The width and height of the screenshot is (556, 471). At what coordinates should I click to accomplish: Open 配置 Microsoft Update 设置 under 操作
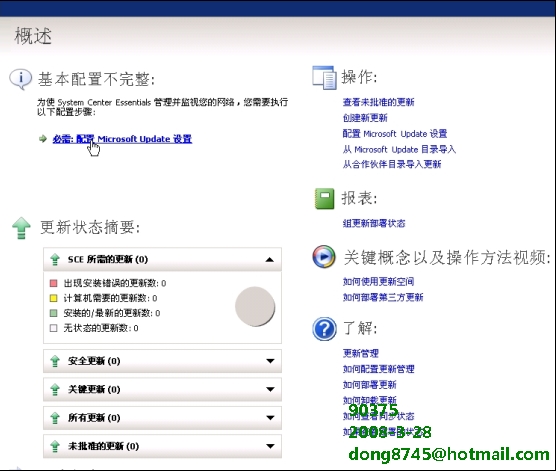[395, 134]
